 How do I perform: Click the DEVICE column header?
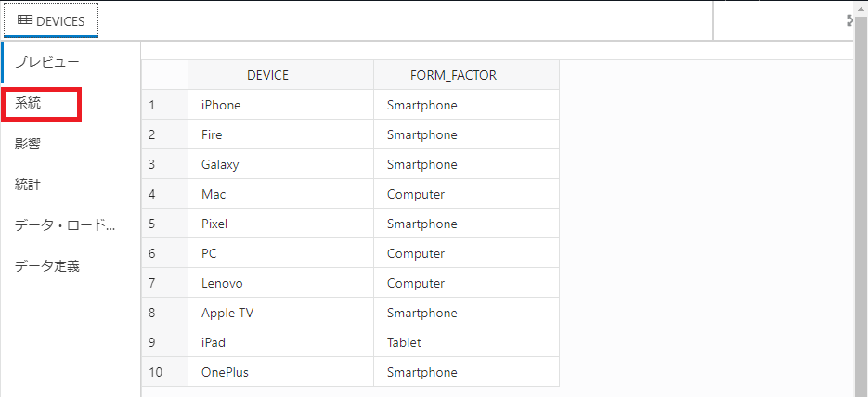267,76
